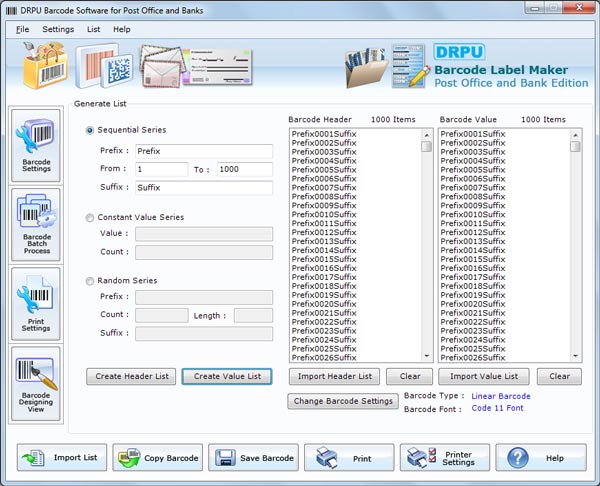Image resolution: width=600 pixels, height=486 pixels.
Task: Click Create Value List button
Action: (227, 376)
